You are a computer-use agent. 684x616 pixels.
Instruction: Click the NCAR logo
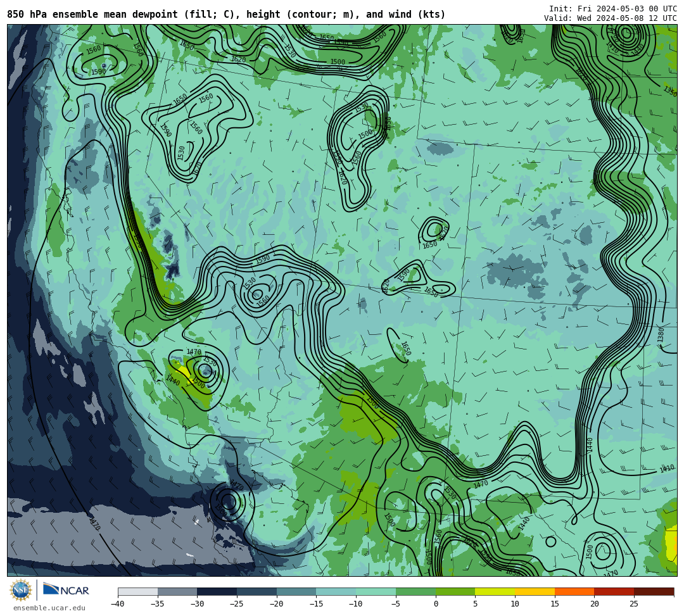66,590
